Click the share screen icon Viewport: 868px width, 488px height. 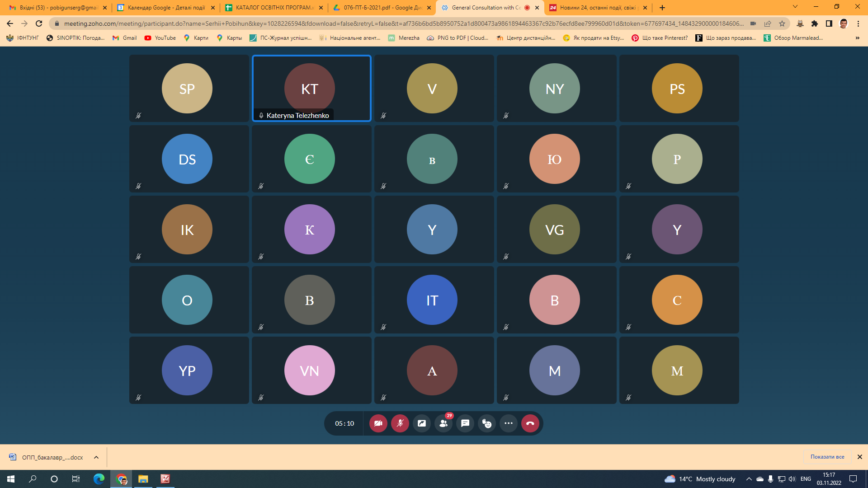pos(421,423)
